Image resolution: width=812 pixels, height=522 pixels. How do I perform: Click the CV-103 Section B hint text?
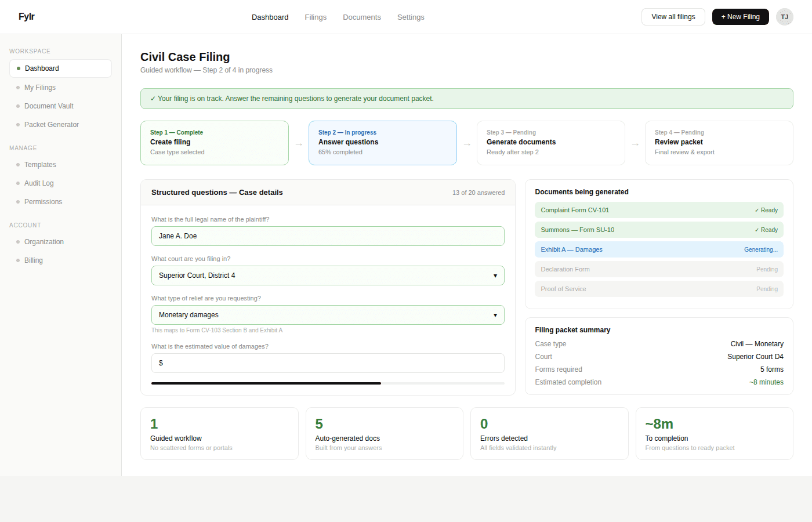217,331
